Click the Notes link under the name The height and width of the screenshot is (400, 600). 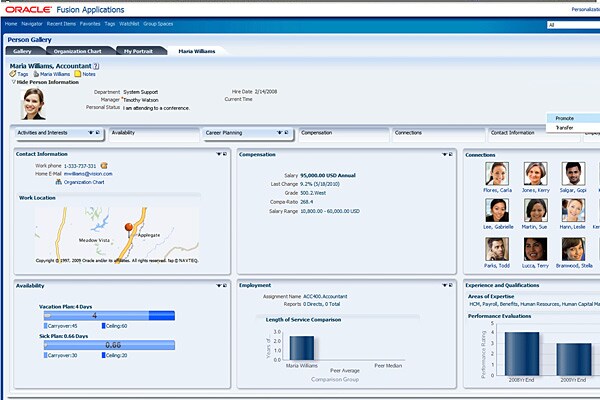coord(89,74)
